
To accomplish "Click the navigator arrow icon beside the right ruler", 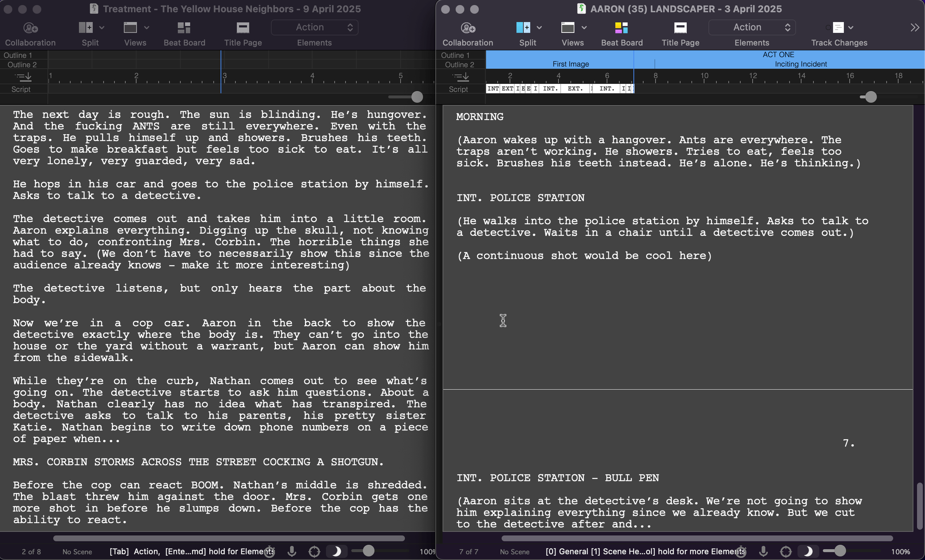I will (461, 77).
